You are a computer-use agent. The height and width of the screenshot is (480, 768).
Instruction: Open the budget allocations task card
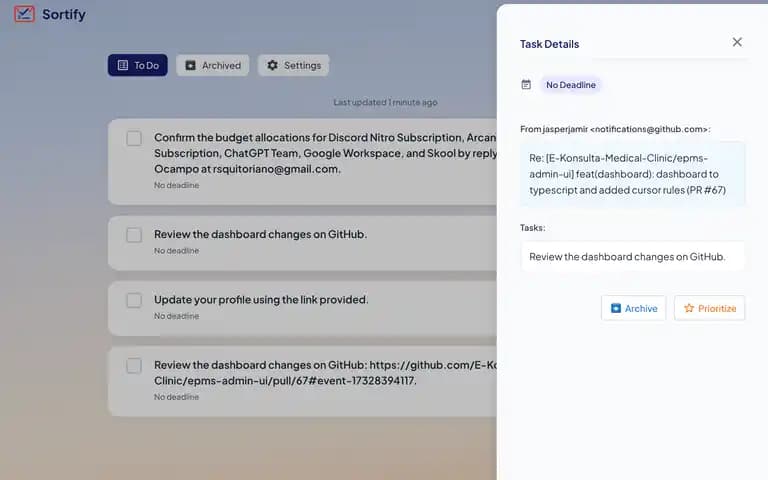click(302, 162)
